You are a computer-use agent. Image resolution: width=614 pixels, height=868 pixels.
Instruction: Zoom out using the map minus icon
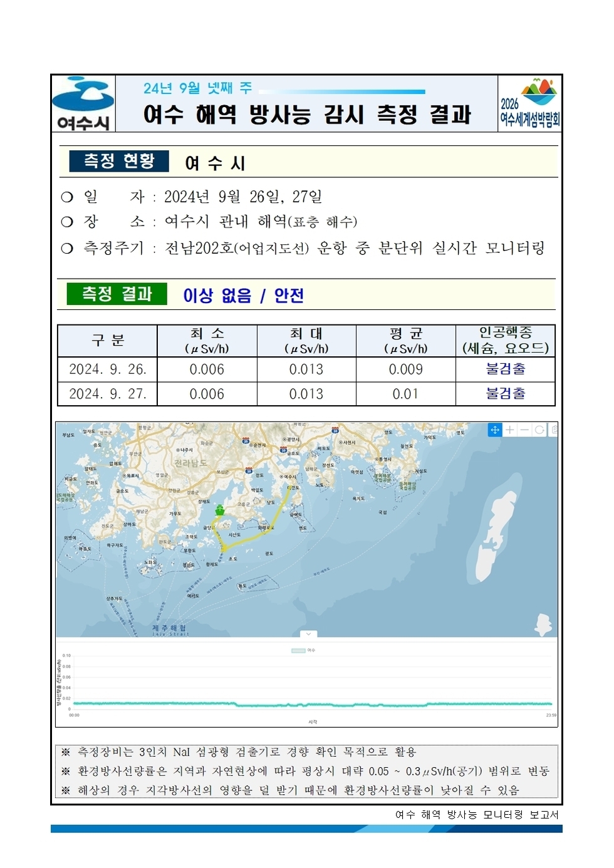[x=526, y=430]
